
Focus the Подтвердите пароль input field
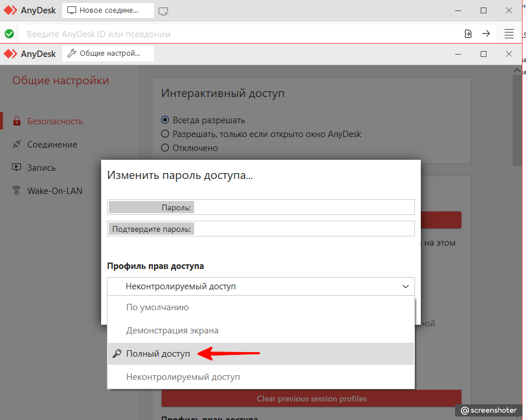[x=260, y=229]
